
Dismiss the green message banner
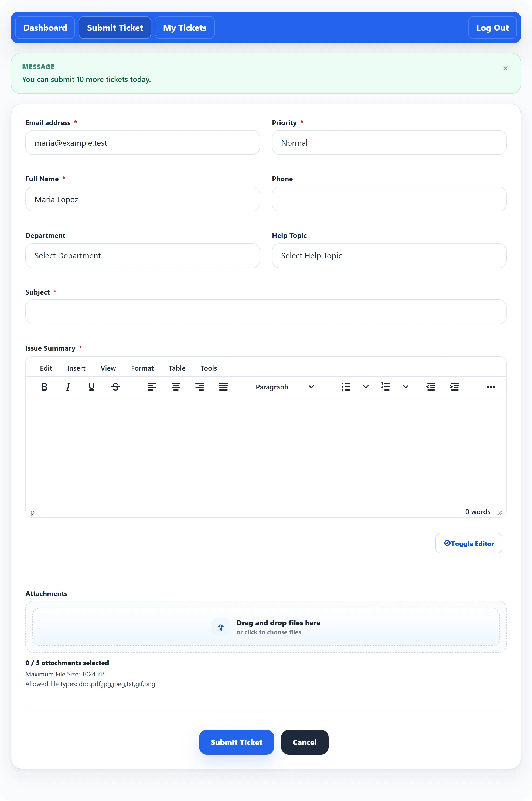(505, 69)
